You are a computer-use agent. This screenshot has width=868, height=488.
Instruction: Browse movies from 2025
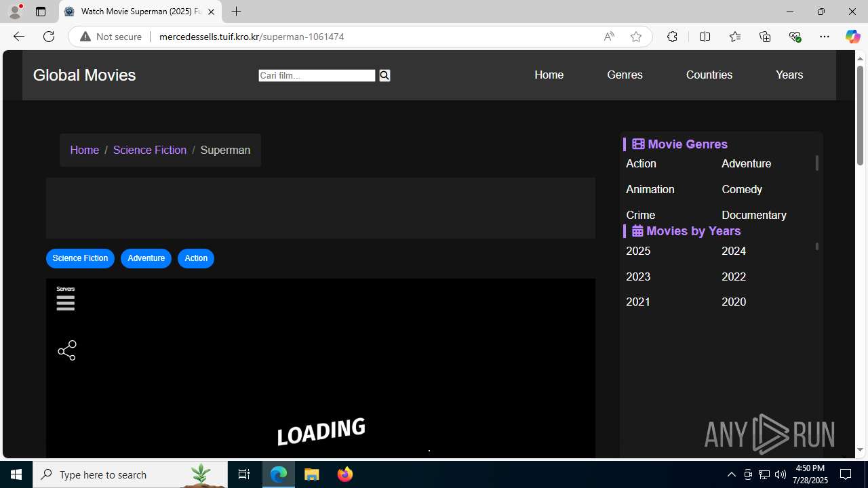(x=638, y=251)
